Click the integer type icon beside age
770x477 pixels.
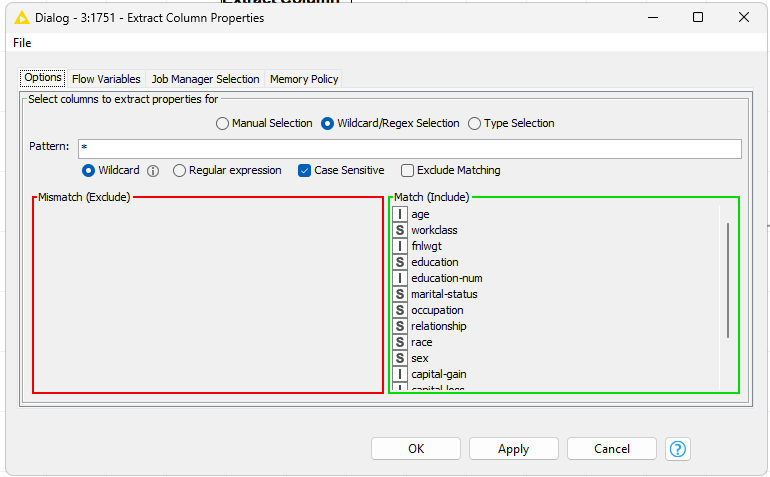[x=400, y=214]
